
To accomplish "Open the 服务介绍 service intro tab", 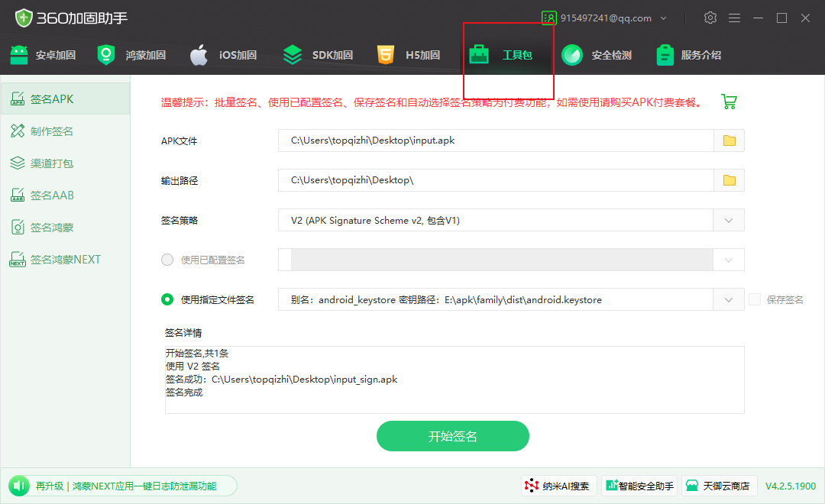I will click(689, 55).
